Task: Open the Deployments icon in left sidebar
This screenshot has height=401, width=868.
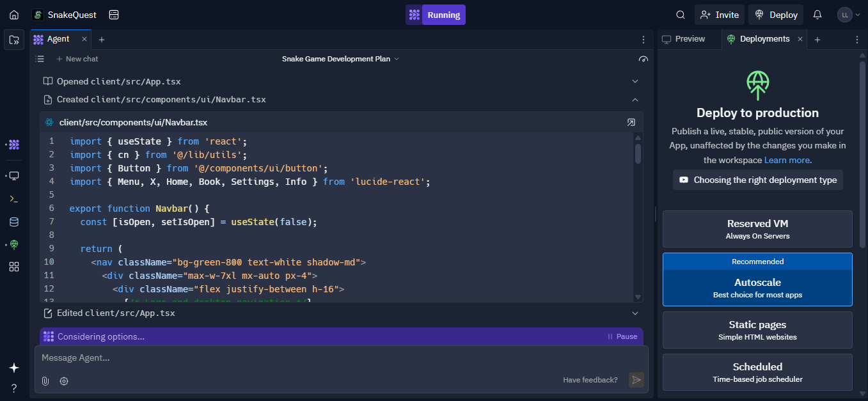Action: [x=14, y=244]
